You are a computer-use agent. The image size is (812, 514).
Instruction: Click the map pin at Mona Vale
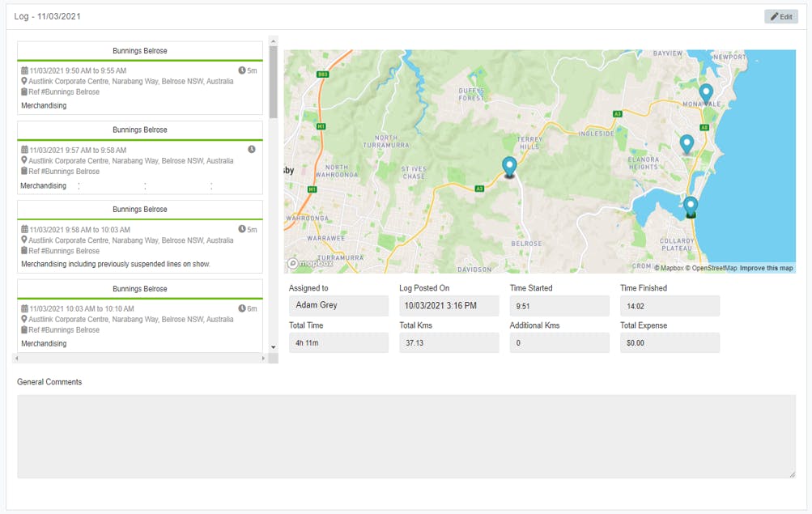706,94
